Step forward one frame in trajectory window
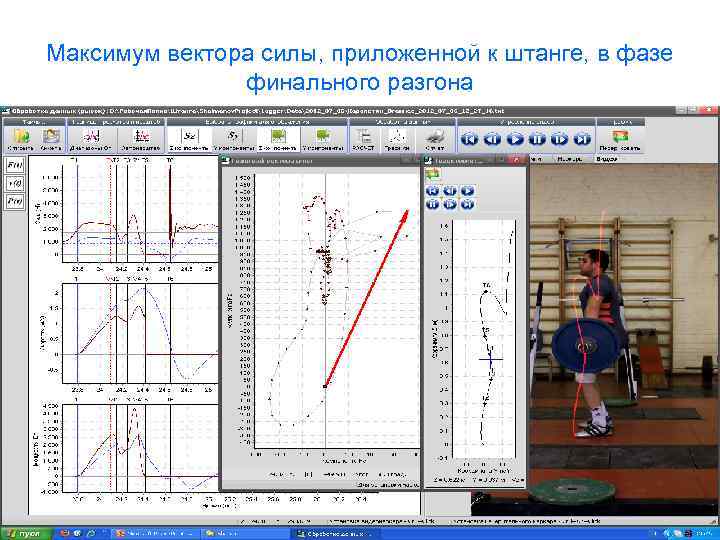The image size is (720, 540). 450,204
